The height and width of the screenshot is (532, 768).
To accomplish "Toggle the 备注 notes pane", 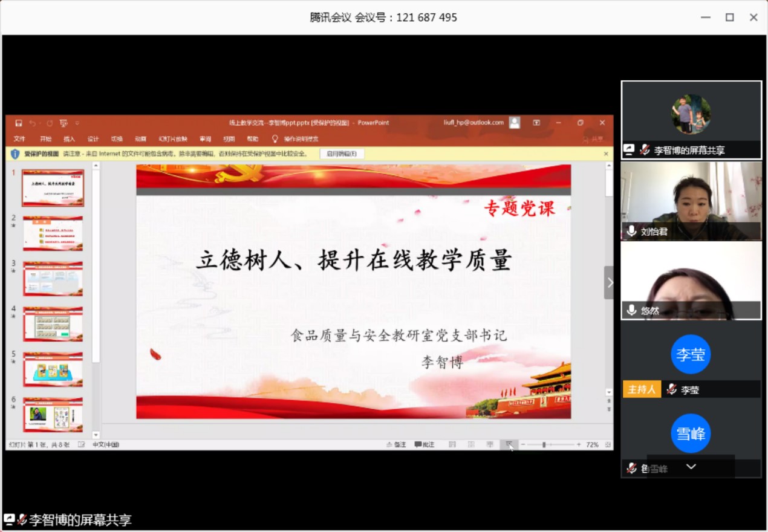I will pyautogui.click(x=397, y=445).
